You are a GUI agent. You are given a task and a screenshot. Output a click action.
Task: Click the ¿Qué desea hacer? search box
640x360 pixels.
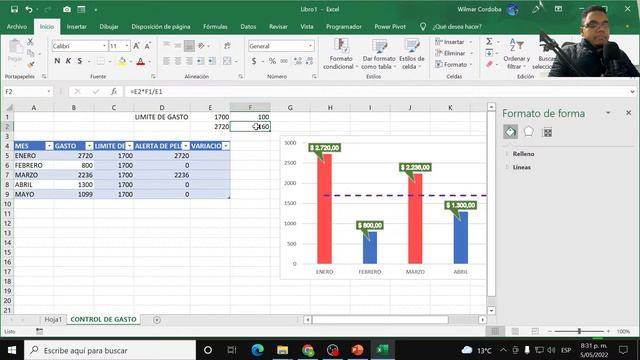(x=457, y=27)
